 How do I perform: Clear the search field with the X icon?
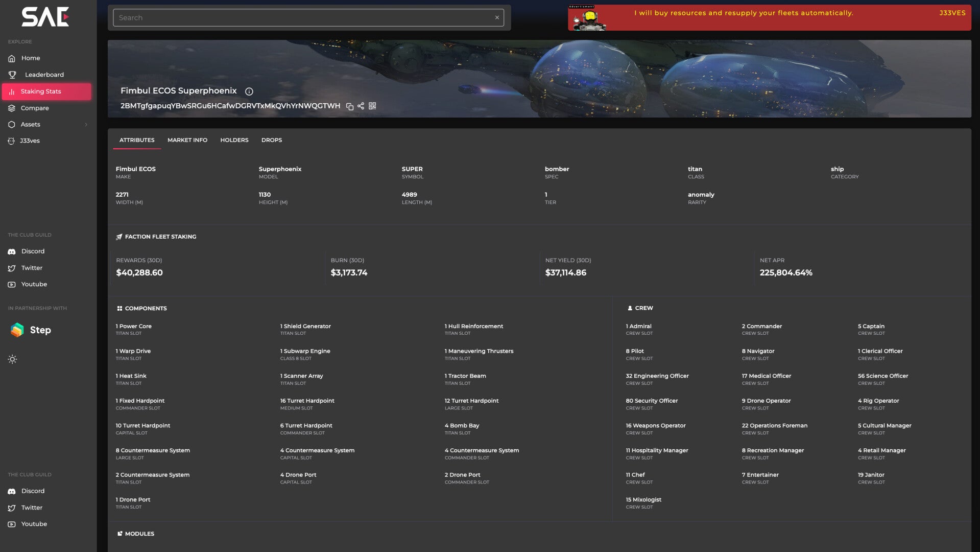click(x=497, y=17)
